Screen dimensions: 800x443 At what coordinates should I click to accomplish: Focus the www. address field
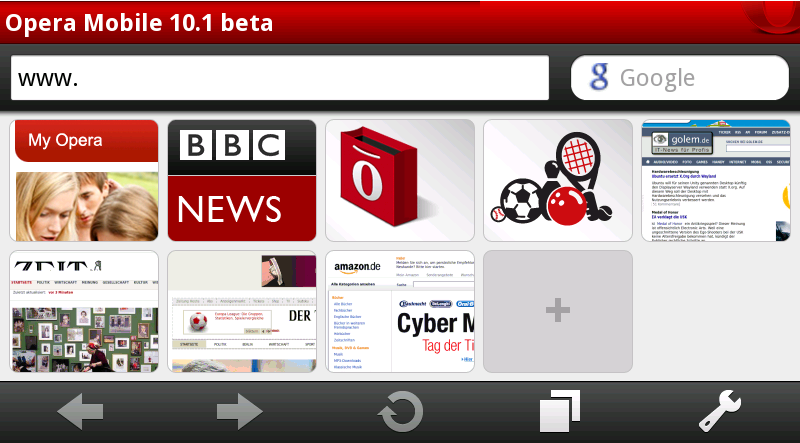[x=280, y=78]
